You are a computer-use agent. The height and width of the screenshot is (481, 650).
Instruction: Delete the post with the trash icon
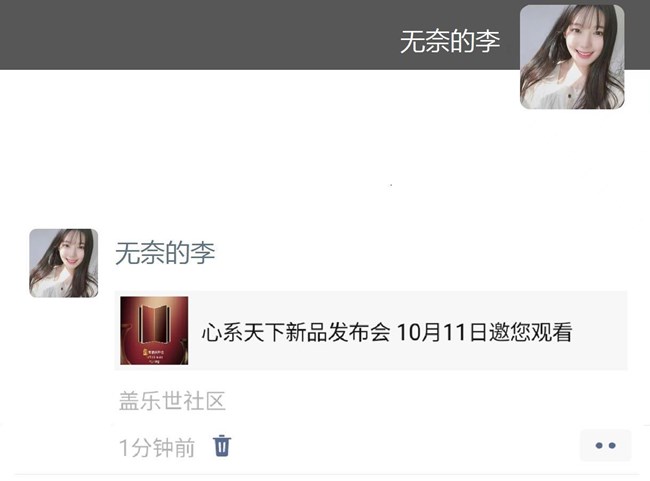coord(222,446)
